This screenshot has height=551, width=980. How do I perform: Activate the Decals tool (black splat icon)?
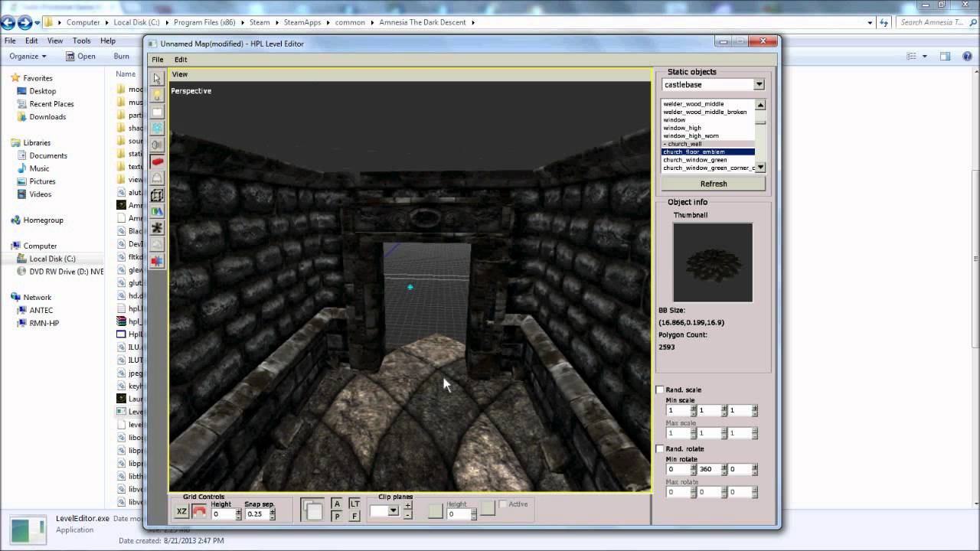coord(157,228)
